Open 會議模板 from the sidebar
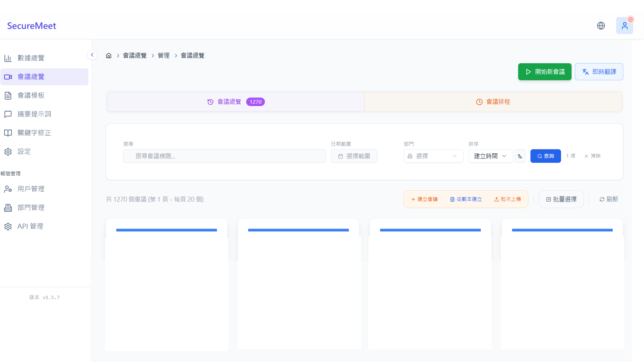Viewport: 644px width, 362px height. (8, 96)
